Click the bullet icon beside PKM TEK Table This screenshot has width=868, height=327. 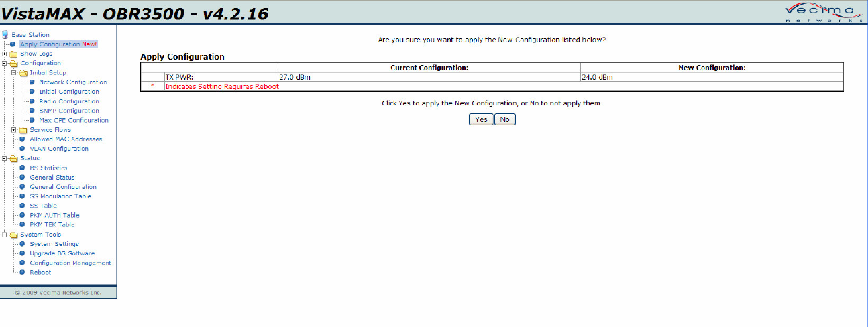click(x=23, y=225)
